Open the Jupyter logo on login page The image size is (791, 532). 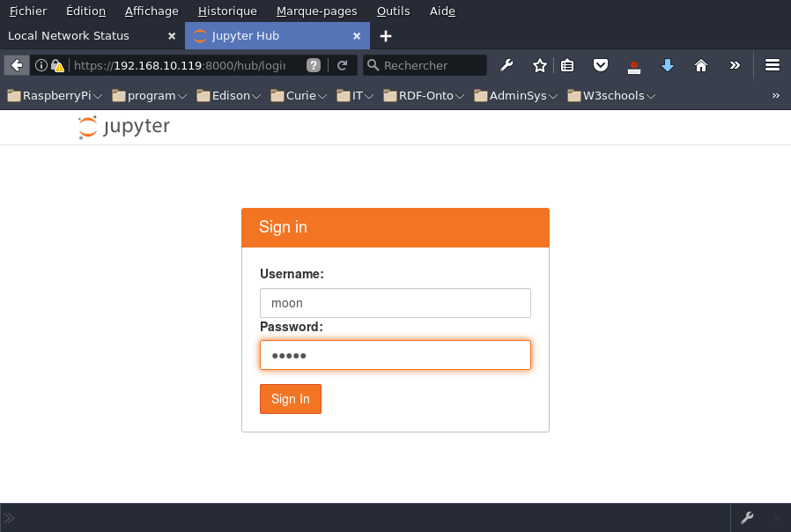123,126
